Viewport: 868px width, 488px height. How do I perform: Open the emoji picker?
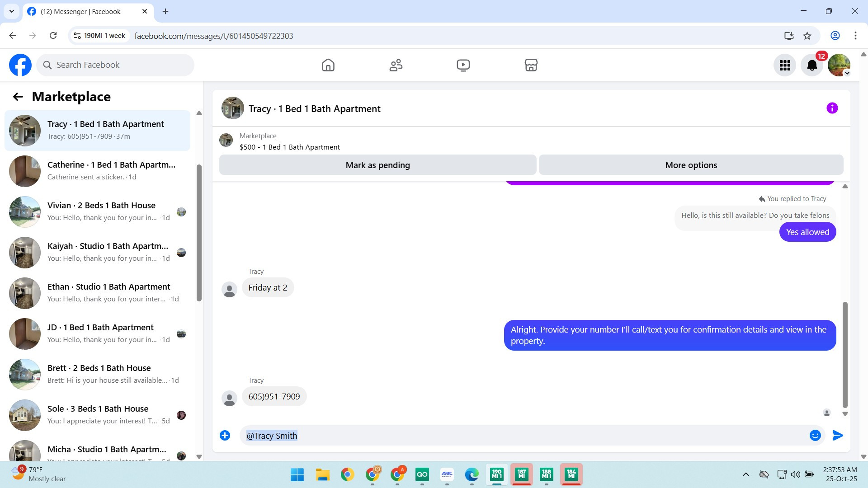[815, 435]
